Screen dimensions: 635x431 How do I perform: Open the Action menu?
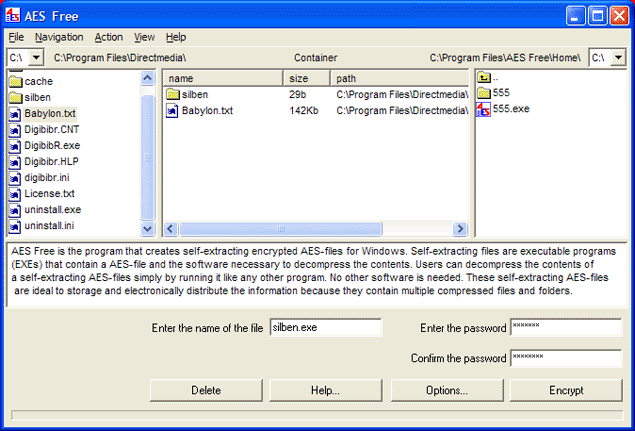(x=109, y=37)
